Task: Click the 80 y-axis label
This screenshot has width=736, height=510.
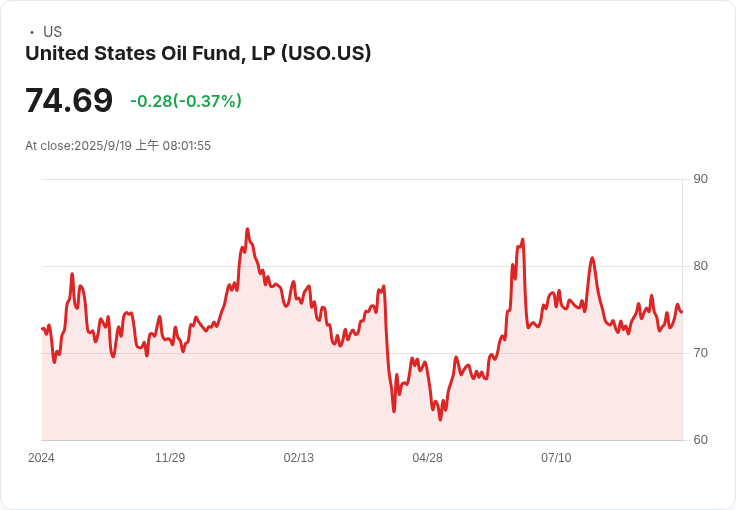Action: coord(701,266)
